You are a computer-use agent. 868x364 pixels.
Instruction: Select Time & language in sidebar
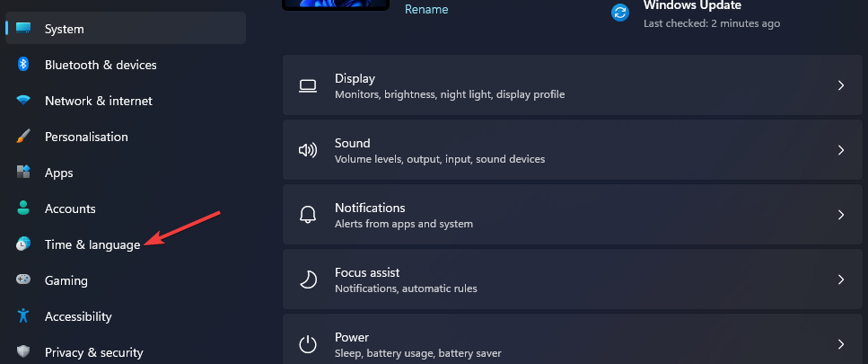[92, 244]
